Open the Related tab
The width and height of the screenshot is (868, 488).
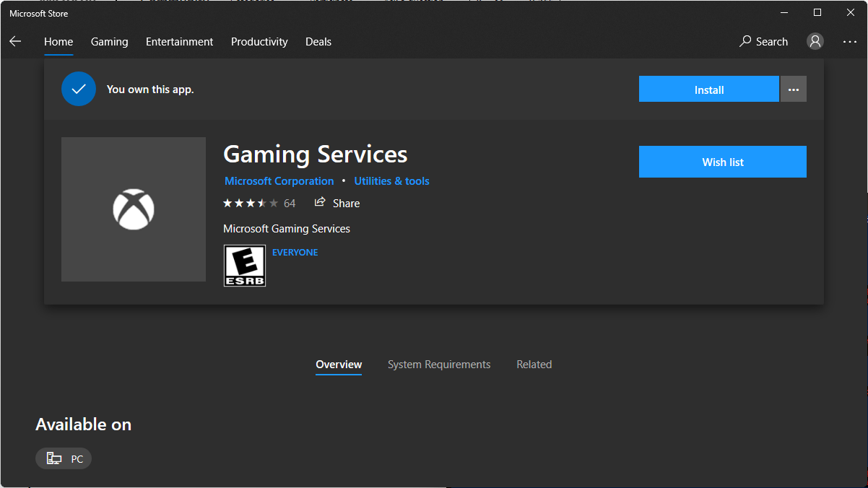(534, 365)
